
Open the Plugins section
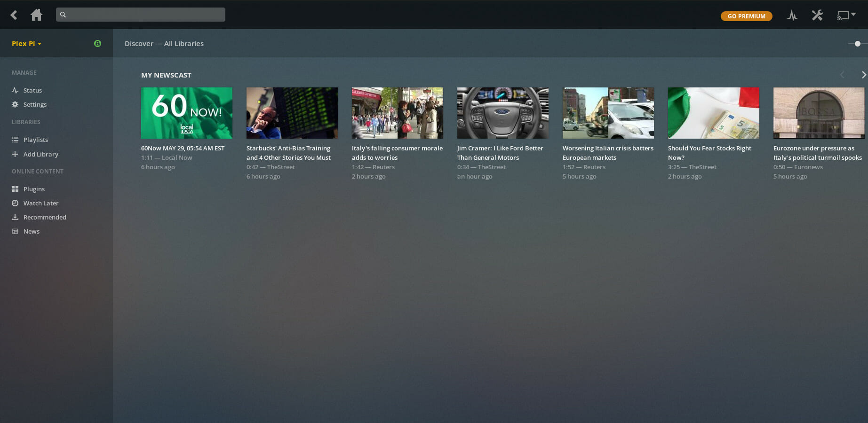[34, 189]
